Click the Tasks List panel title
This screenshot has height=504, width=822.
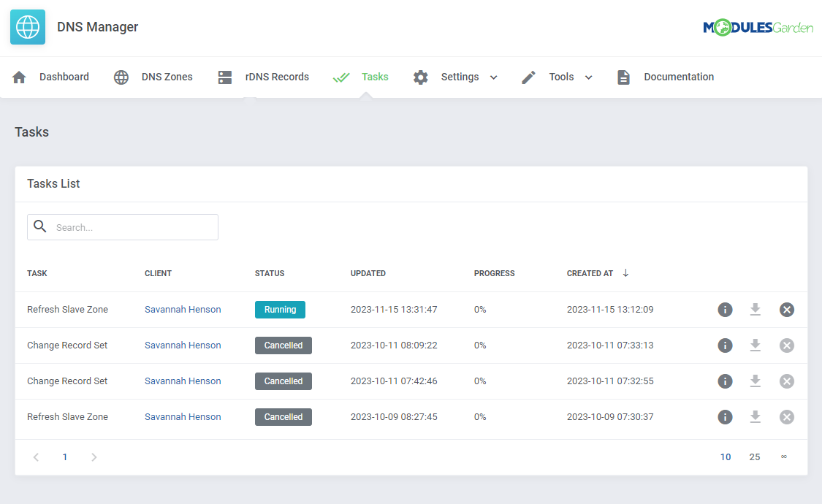pos(53,184)
